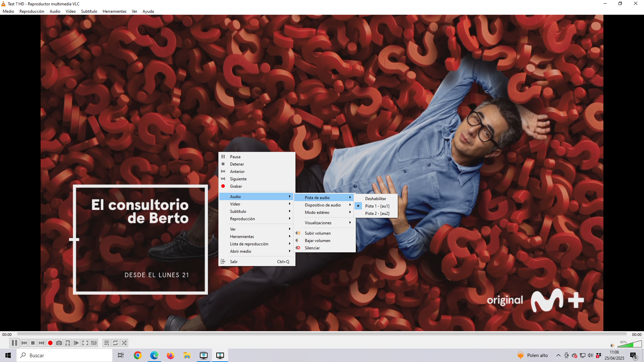644x362 pixels.
Task: Show the playlist icon in toolbar
Action: coord(107,343)
